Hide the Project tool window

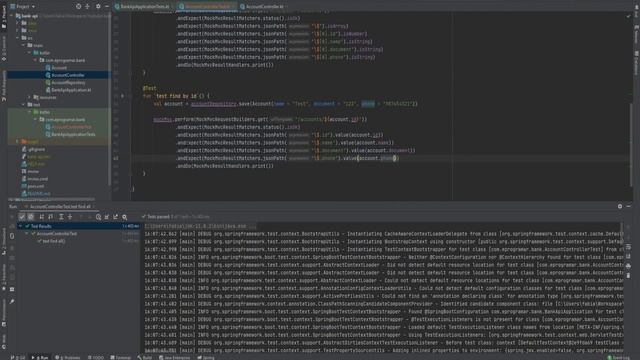[x=107, y=7]
